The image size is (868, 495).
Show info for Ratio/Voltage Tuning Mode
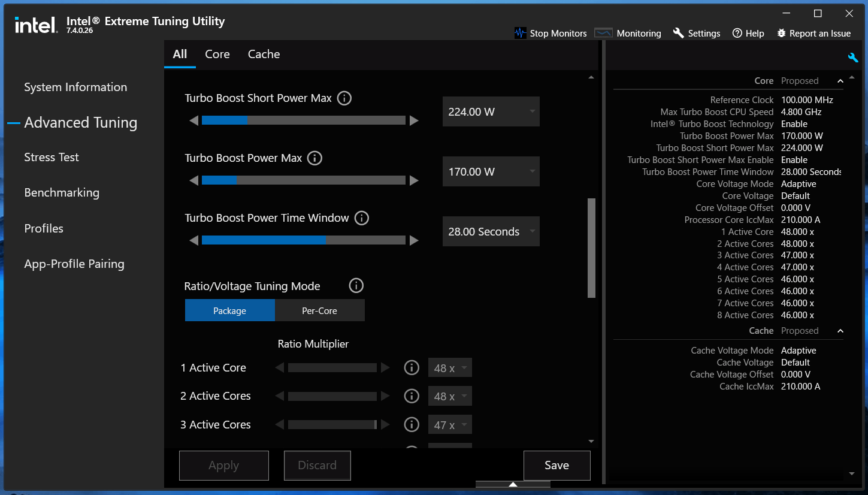[356, 286]
